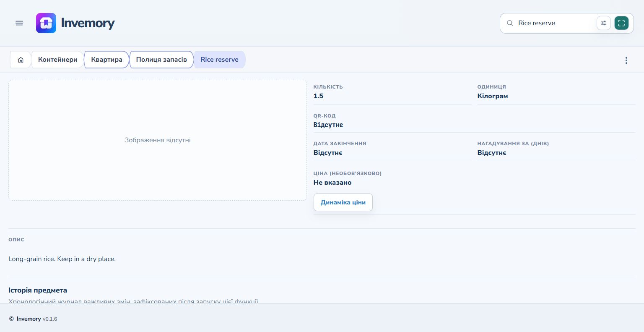Click the search magnifier icon
The image size is (644, 332).
point(510,23)
